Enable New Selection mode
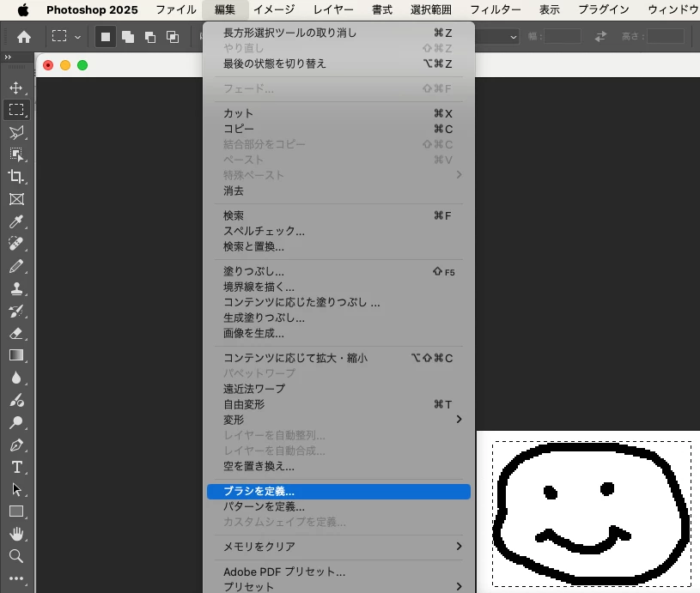 click(x=106, y=37)
